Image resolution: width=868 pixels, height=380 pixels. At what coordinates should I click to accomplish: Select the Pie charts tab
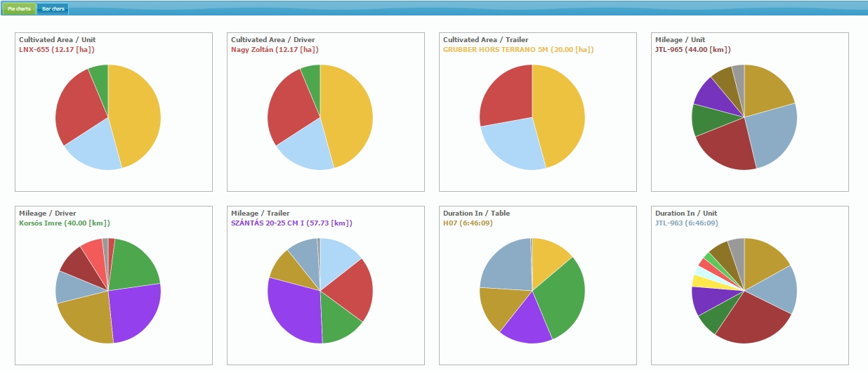tap(19, 8)
